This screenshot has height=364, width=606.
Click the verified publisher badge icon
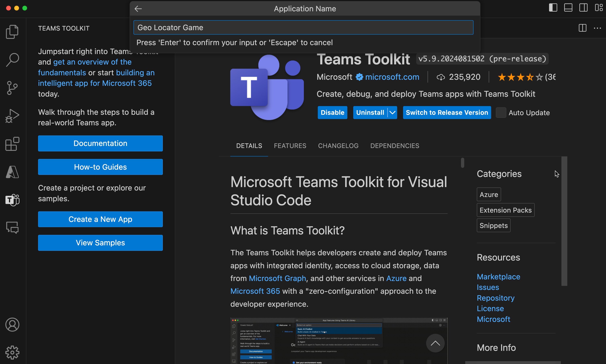pos(359,77)
